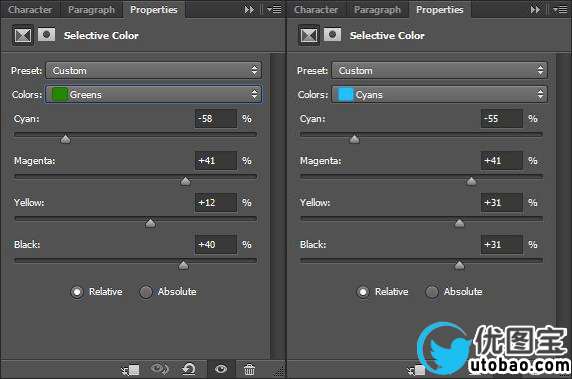Click Magenta value field in Greens panel

(216, 161)
